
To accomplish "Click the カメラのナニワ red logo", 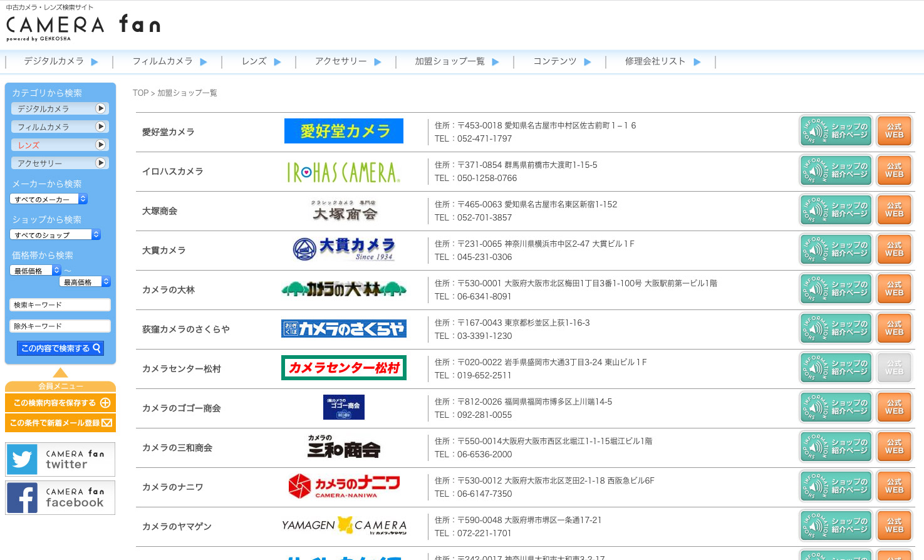I will [344, 486].
